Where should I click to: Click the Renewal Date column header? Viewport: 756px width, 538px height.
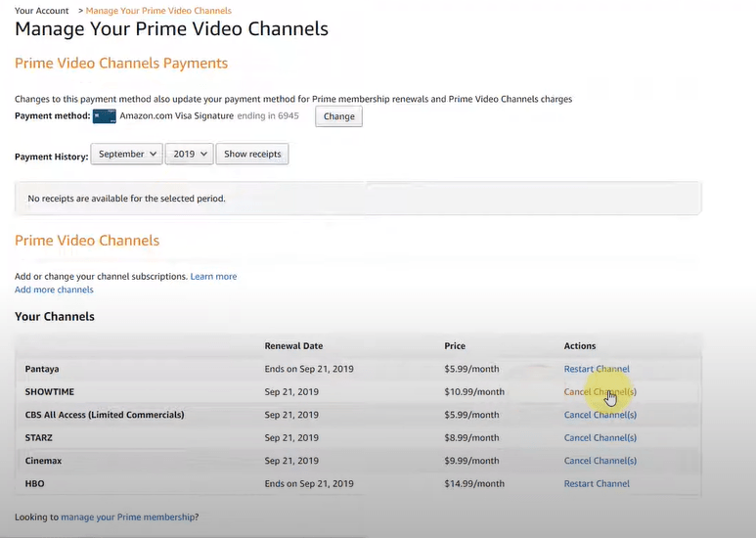pos(293,345)
